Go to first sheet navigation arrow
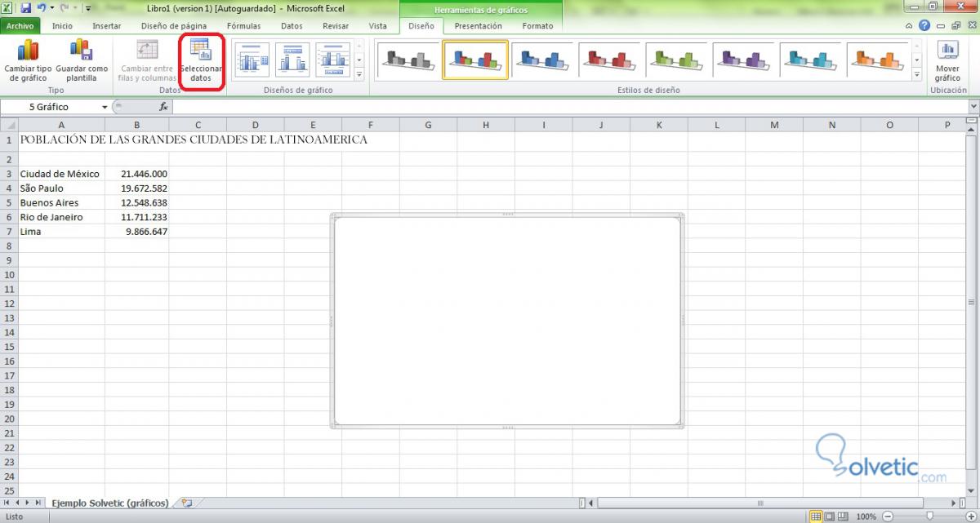 click(7, 503)
